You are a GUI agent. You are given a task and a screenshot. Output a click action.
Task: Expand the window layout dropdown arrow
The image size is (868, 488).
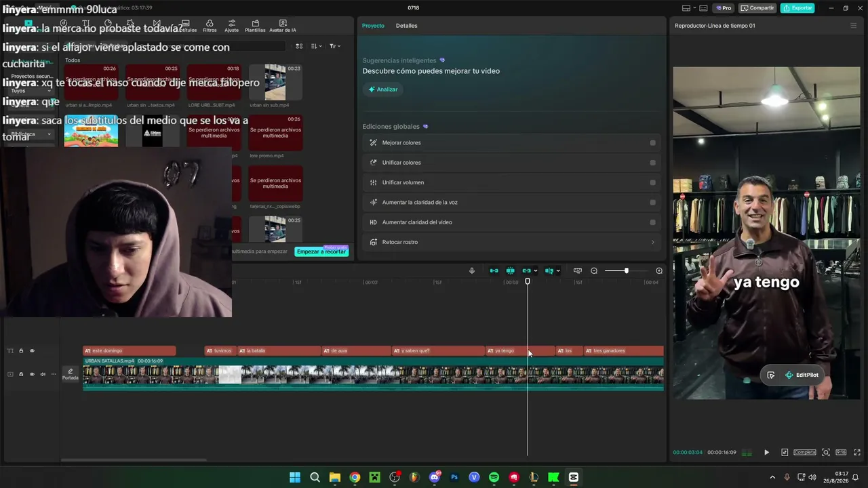[694, 8]
